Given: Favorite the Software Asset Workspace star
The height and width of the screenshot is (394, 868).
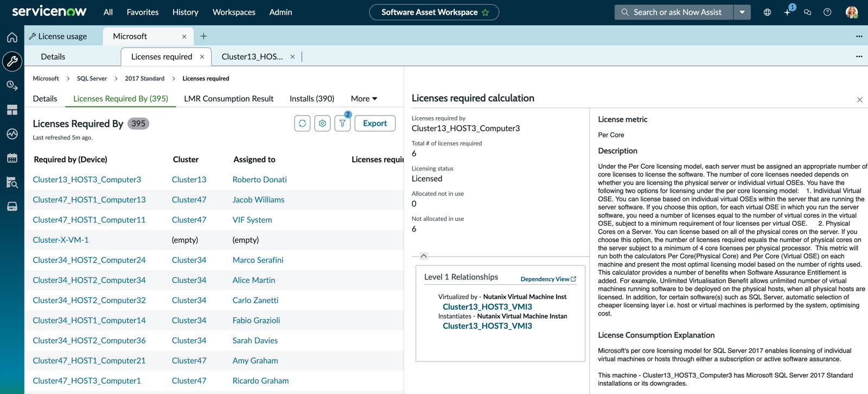Looking at the screenshot, I should pos(486,12).
